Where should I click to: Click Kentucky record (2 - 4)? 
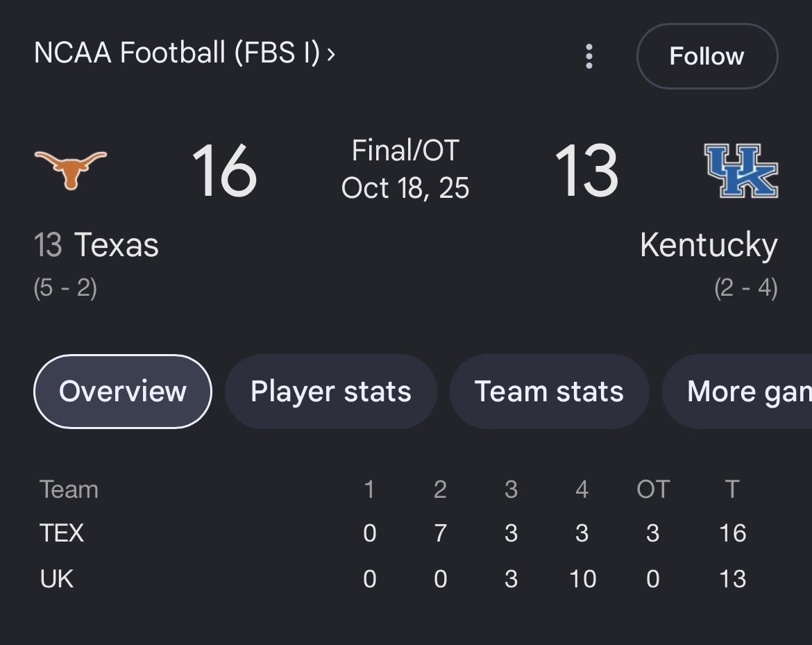[x=745, y=287]
